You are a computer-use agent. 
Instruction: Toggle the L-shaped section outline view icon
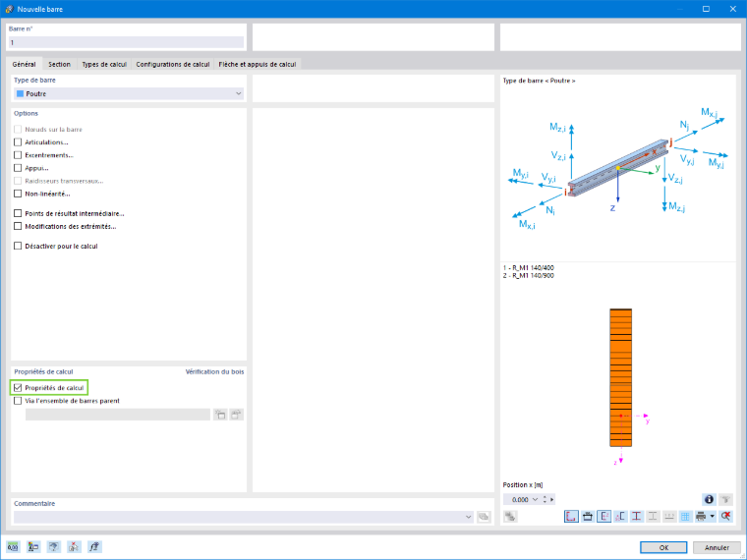571,516
